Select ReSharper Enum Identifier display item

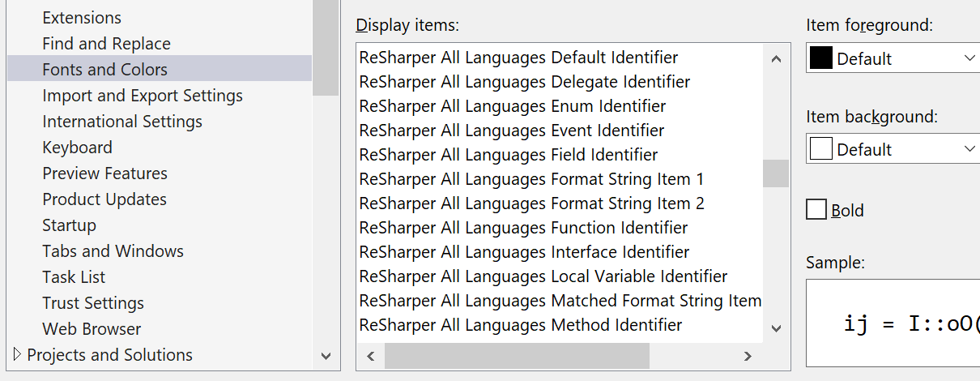coord(513,106)
